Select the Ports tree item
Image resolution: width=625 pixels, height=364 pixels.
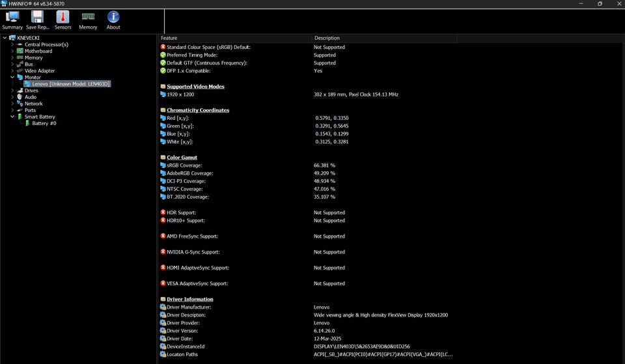30,110
